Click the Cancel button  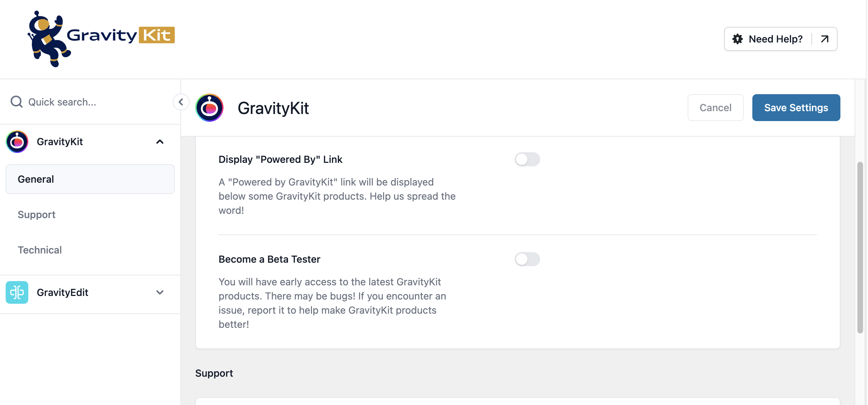(715, 108)
